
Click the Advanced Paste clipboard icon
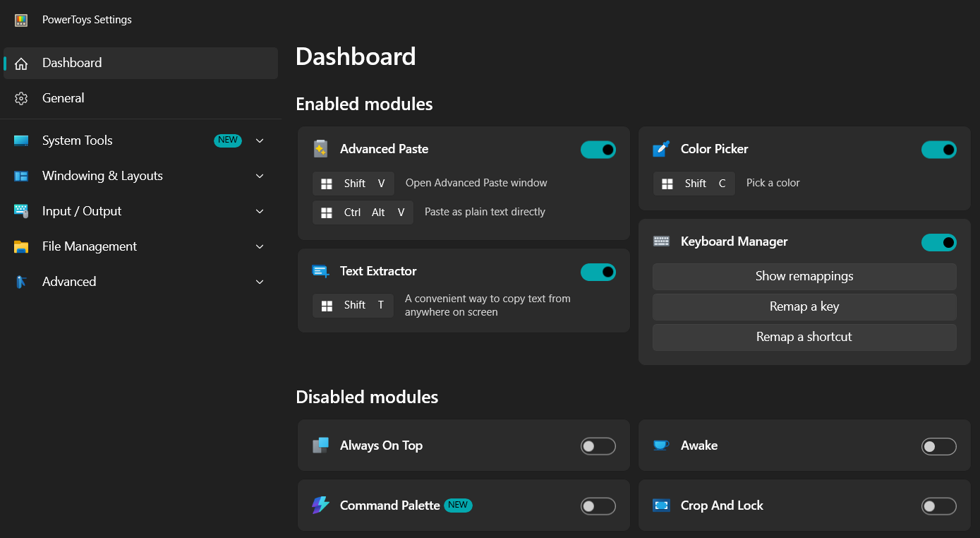pos(321,149)
